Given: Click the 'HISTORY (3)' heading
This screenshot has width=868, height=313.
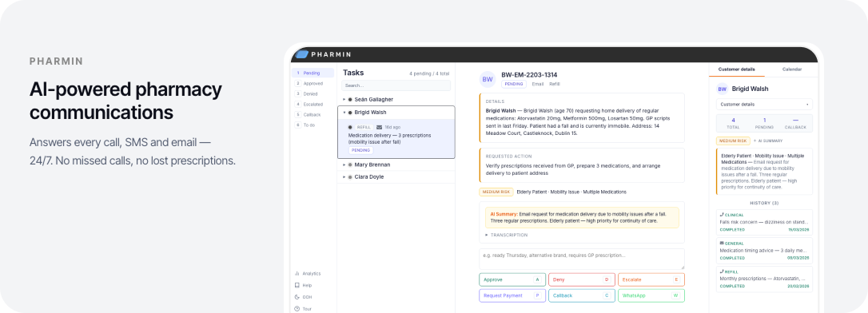Looking at the screenshot, I should (x=764, y=203).
